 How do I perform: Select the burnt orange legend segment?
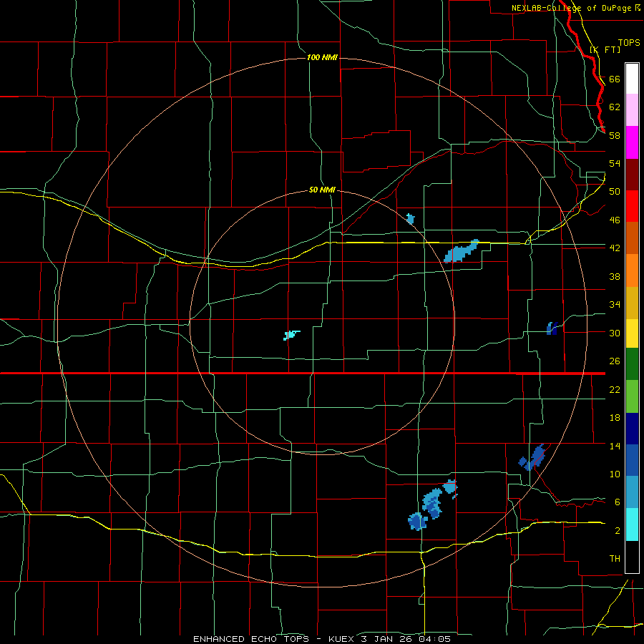(x=632, y=238)
